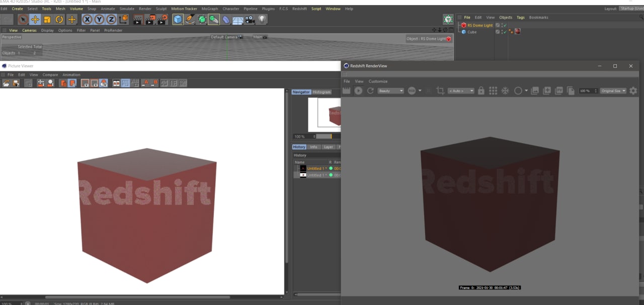Open the Redshift menu in main menu bar
This screenshot has width=644, height=305.
pyautogui.click(x=299, y=9)
